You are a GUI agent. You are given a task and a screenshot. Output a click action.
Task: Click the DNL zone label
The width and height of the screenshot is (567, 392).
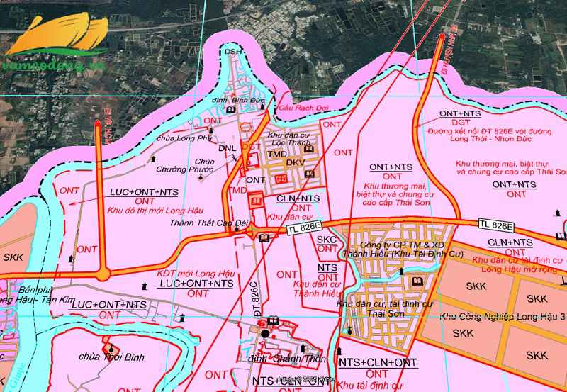click(227, 149)
